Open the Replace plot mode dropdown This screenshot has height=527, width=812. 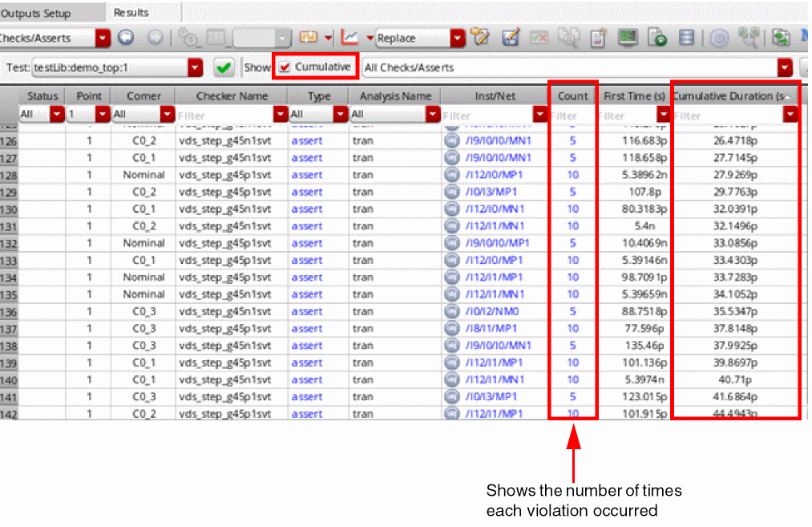[457, 38]
